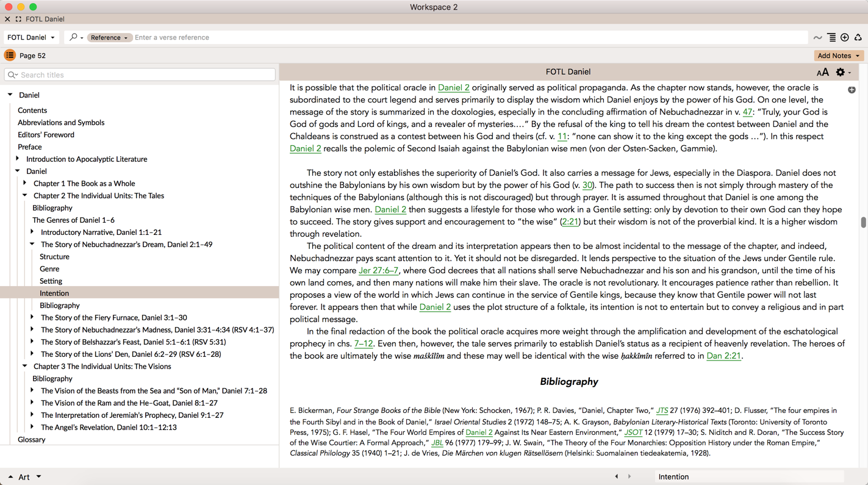Click the recycle arrows icon in the toolbar
868x485 pixels.
click(858, 38)
